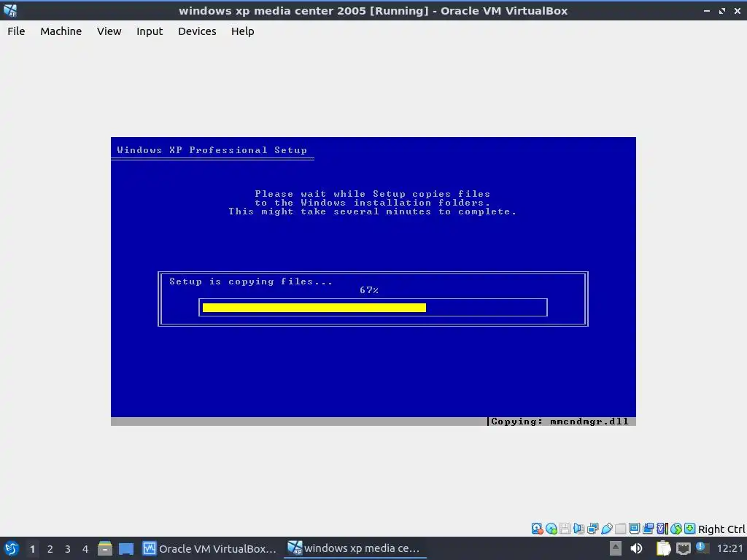Switch to workspace 3

click(x=68, y=548)
